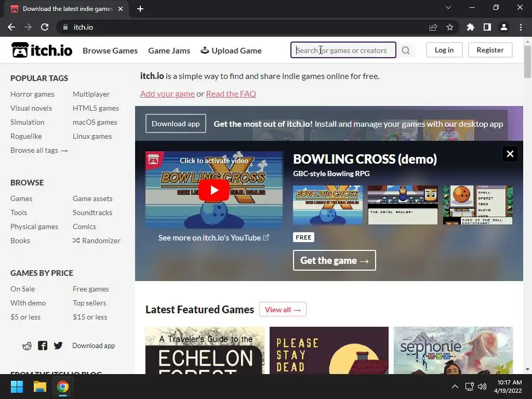Click Browse all tags
The height and width of the screenshot is (399, 532).
(39, 150)
